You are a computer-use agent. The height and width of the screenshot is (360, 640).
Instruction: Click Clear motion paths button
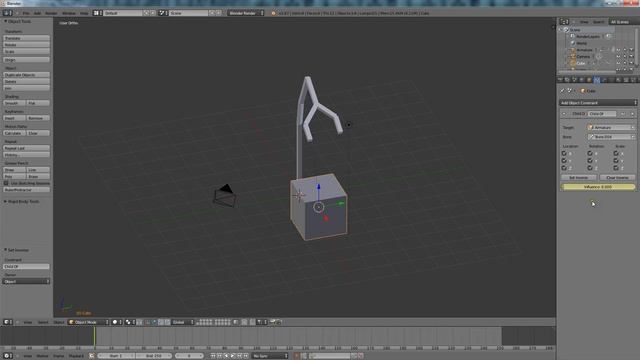[38, 133]
